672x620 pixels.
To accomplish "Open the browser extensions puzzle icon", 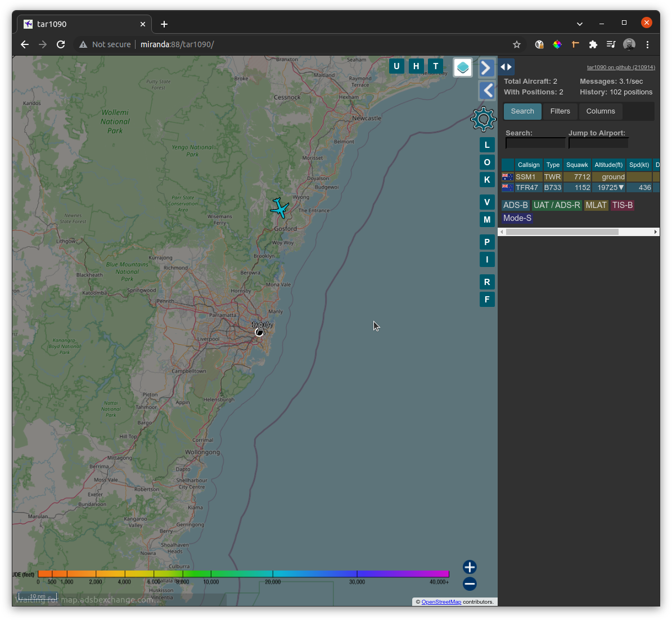I will pyautogui.click(x=593, y=44).
